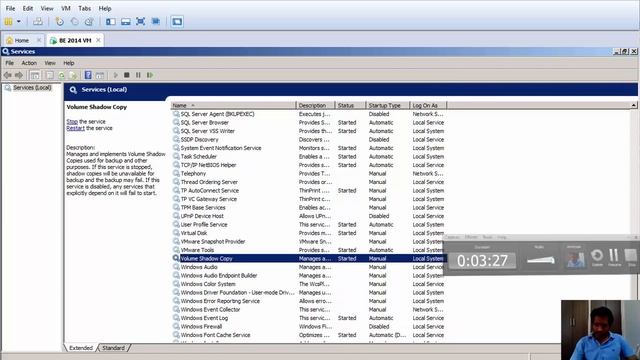
Task: Open the Services window Help menu
Action: coord(69,63)
